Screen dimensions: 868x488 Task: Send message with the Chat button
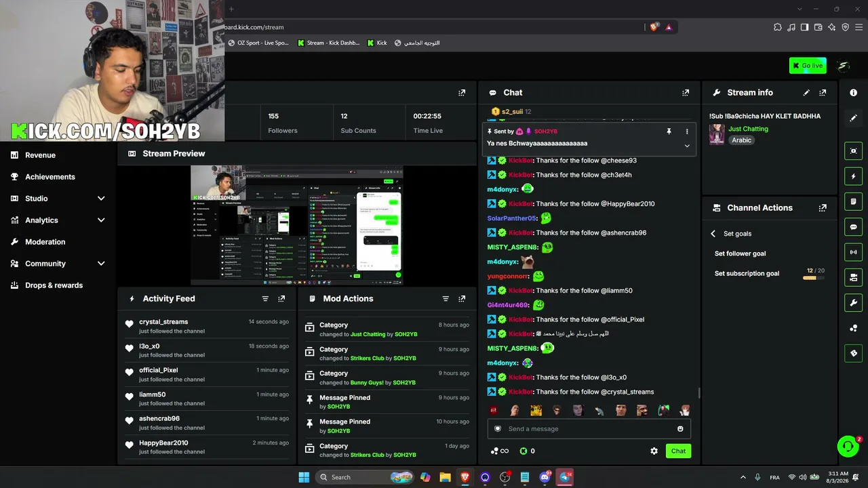point(678,451)
